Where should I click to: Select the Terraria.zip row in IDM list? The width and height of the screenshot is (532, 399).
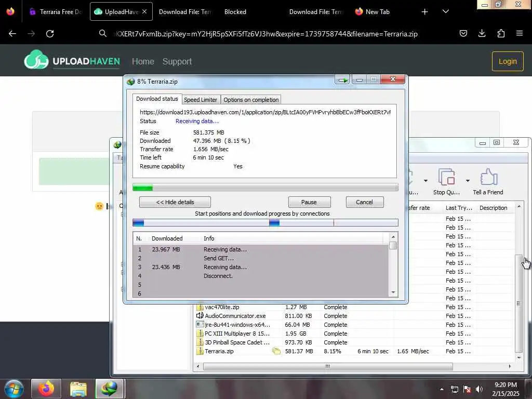(x=354, y=351)
